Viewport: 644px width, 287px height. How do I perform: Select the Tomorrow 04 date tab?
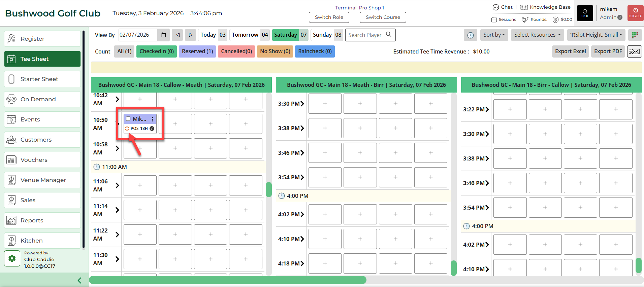pos(250,35)
